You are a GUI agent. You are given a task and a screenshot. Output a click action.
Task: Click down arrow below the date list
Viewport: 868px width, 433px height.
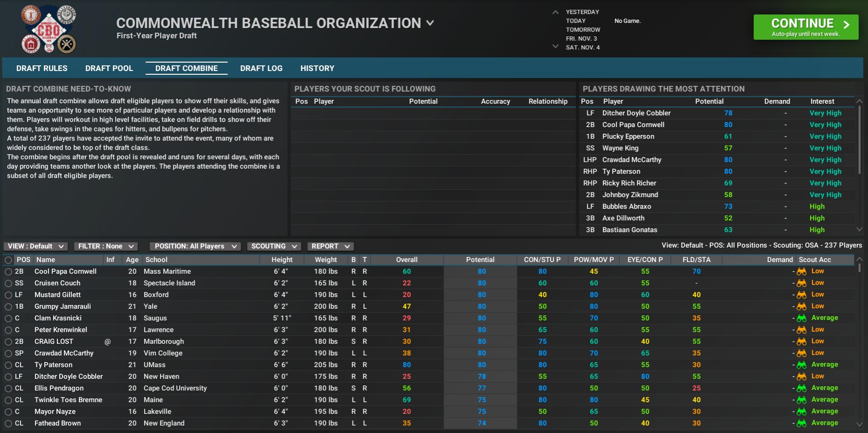tap(555, 46)
